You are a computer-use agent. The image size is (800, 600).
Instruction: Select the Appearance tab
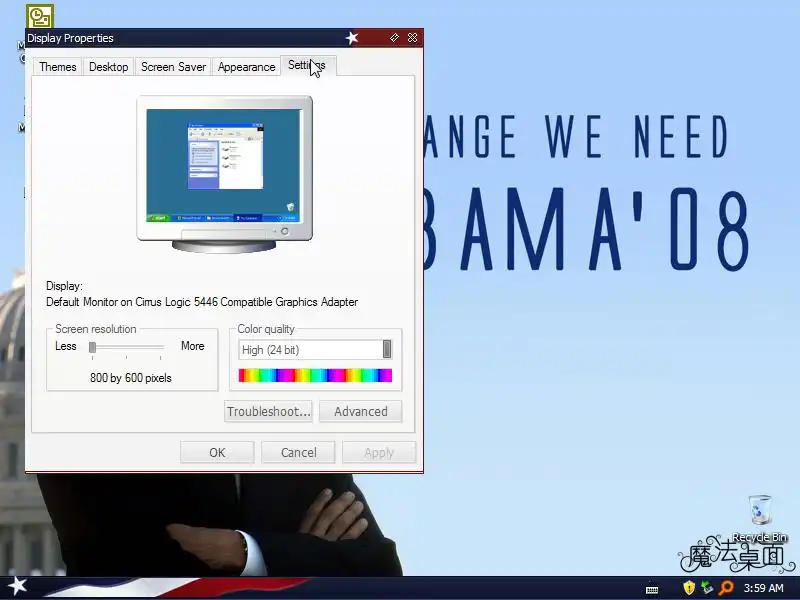[246, 67]
